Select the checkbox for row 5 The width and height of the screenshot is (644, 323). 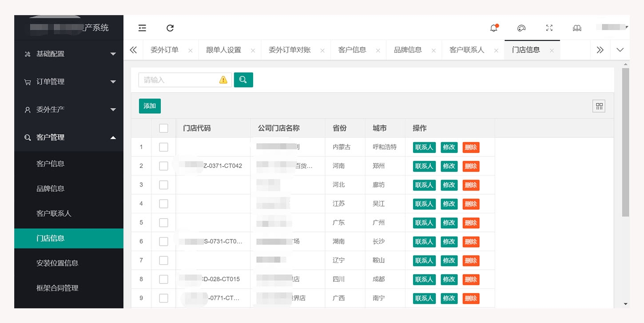[x=163, y=223]
